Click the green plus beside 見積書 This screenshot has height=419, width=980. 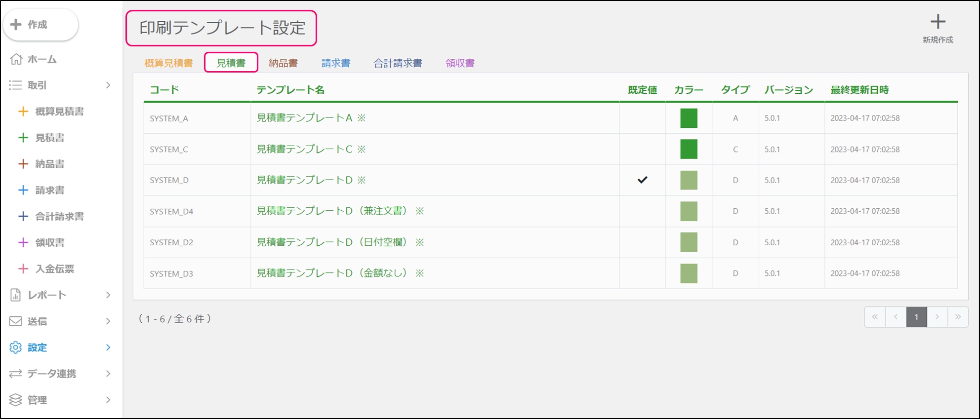click(x=23, y=138)
